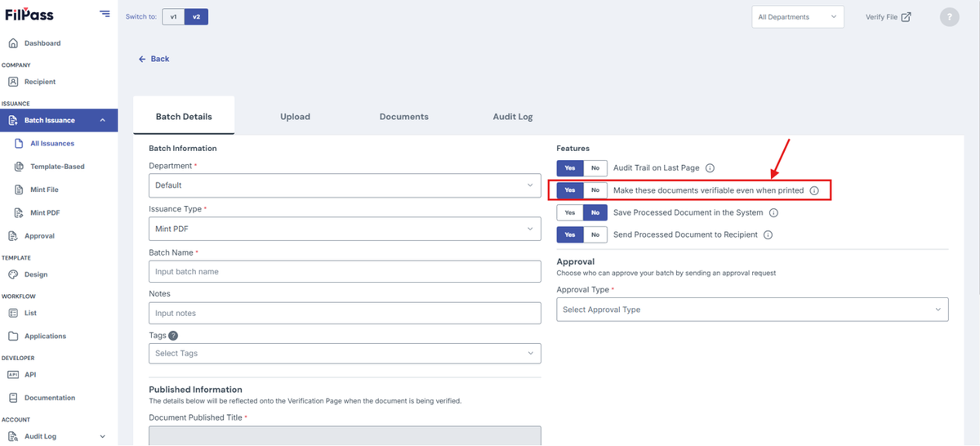Open Template-Based issuance in sidebar
The image size is (980, 446).
(x=57, y=167)
